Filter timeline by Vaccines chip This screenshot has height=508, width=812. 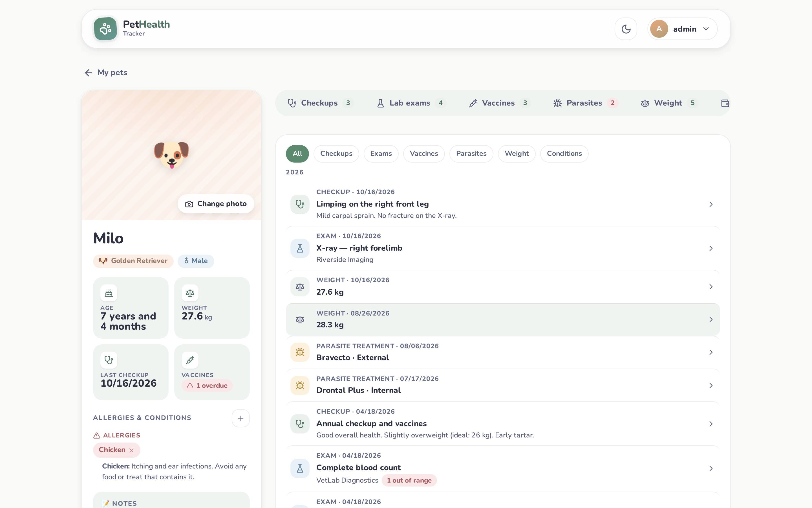click(424, 154)
